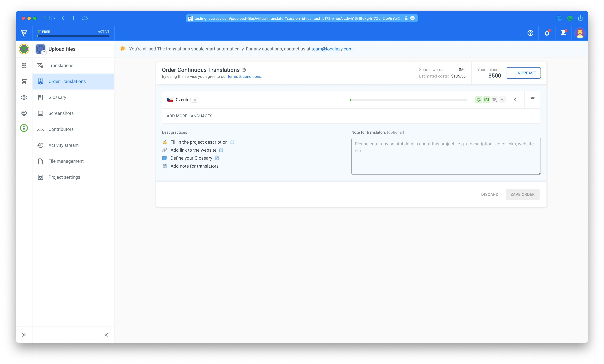Toggle machine translation sparkle icon for Czech
Image resolution: width=604 pixels, height=364 pixels.
point(478,100)
